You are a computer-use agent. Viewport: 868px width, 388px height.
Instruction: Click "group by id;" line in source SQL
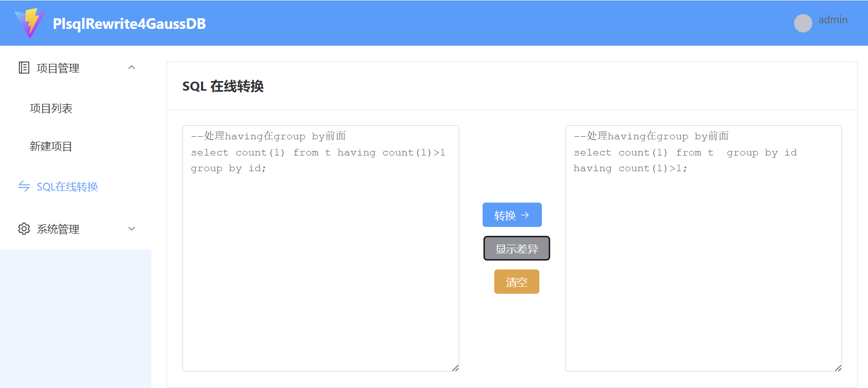(228, 168)
